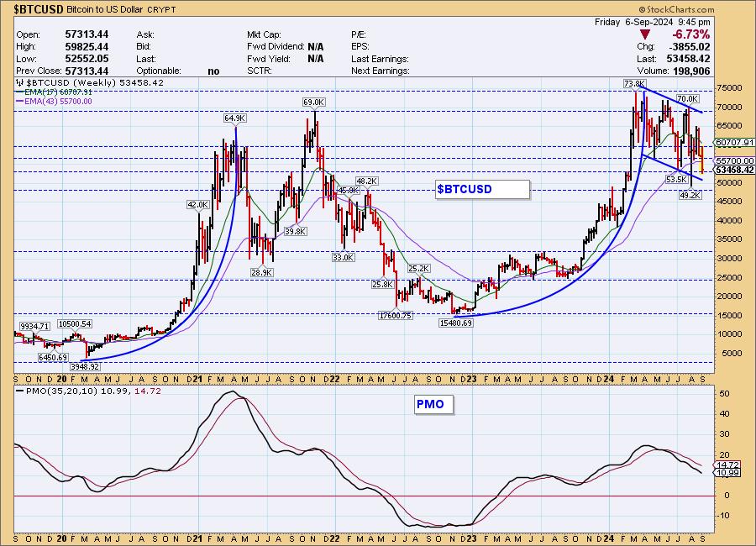The height and width of the screenshot is (546, 756).
Task: Click the 10500.54 price label
Action: (75, 324)
